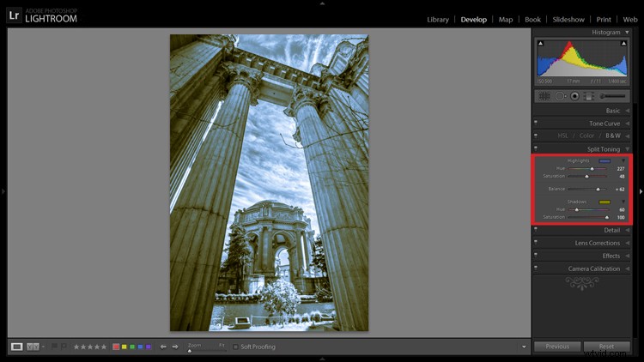Click the Balance slider
Screen dimensions: 644x362
(587, 190)
